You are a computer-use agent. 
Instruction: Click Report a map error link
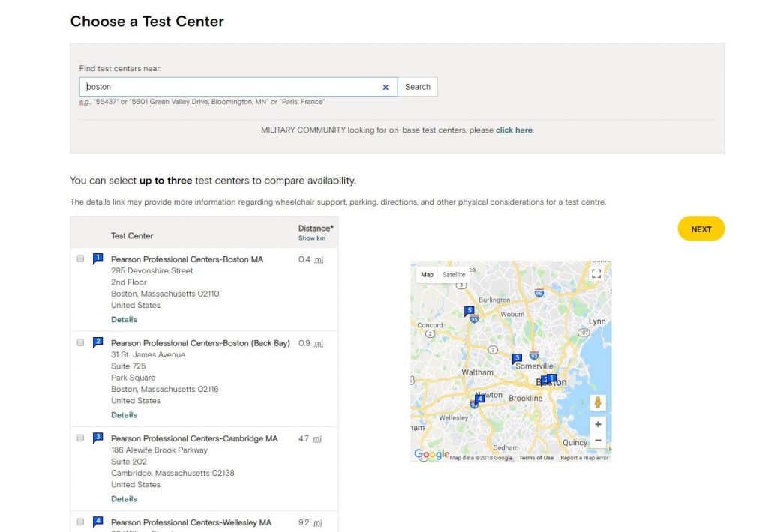[584, 458]
